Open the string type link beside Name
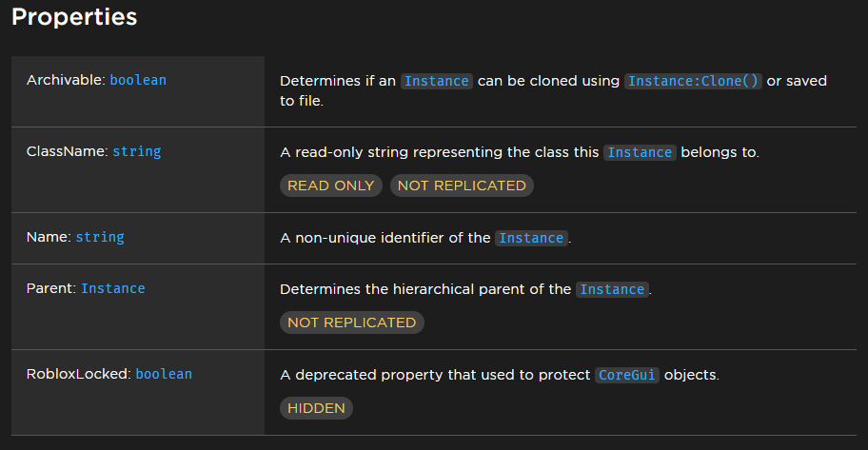The height and width of the screenshot is (450, 868). 100,238
